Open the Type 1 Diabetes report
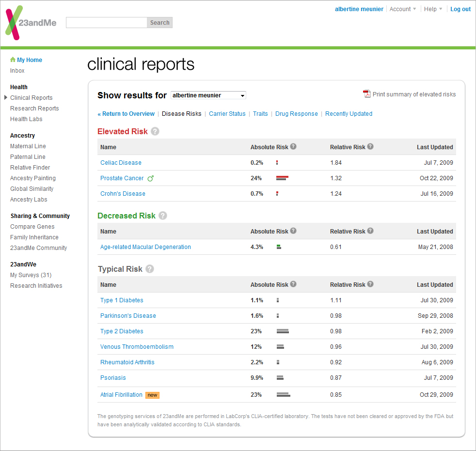The width and height of the screenshot is (476, 451). pyautogui.click(x=122, y=300)
